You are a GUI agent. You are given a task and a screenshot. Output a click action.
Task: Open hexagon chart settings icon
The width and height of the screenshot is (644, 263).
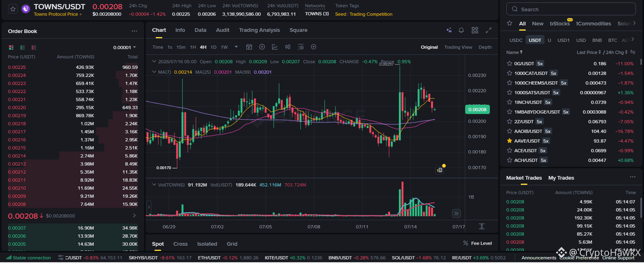314,47
